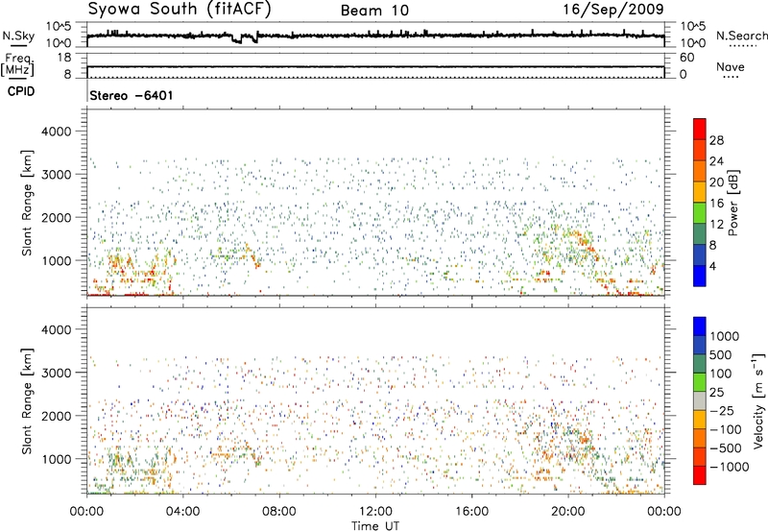Select the teal Power colorbar segment between 8 and 12
Screen dimensions: 768x532
700,233
